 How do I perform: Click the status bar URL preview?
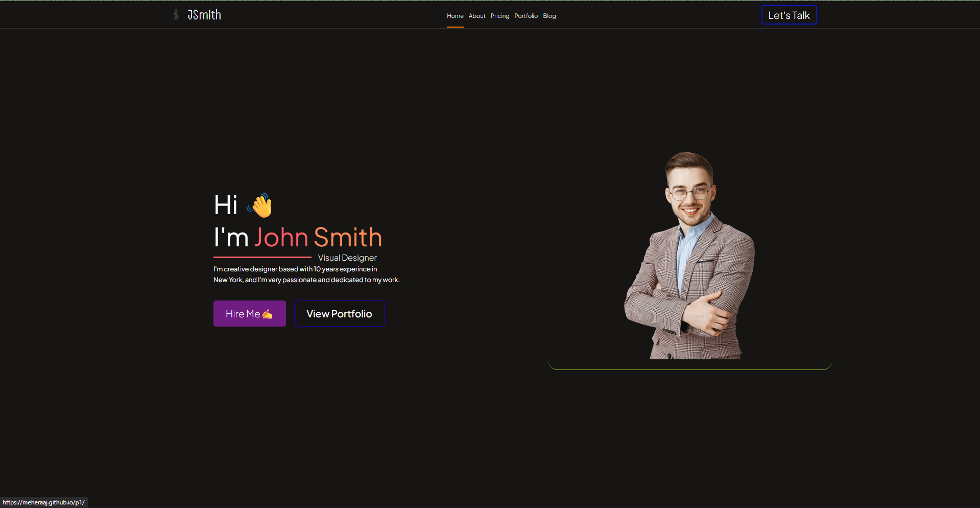tap(44, 502)
